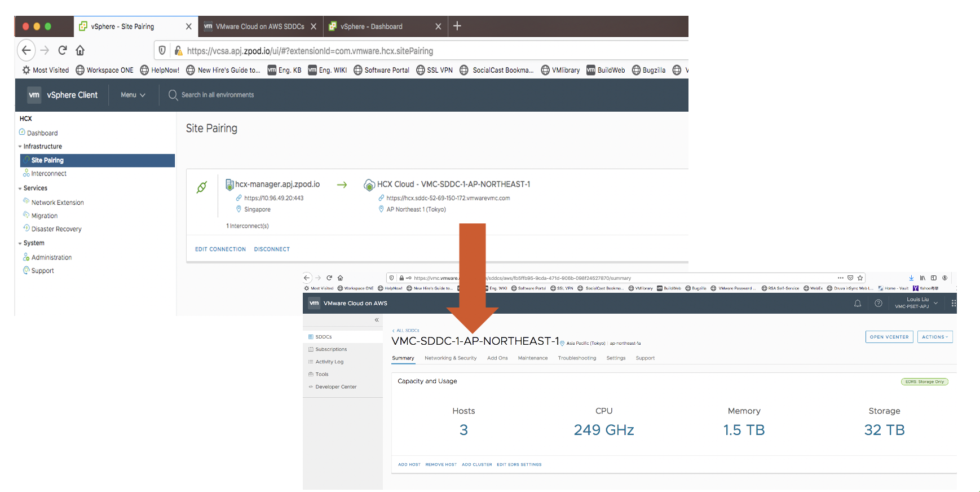Click the bookmark star in the vmc.vmware address bar
The image size is (980, 492).
point(860,278)
